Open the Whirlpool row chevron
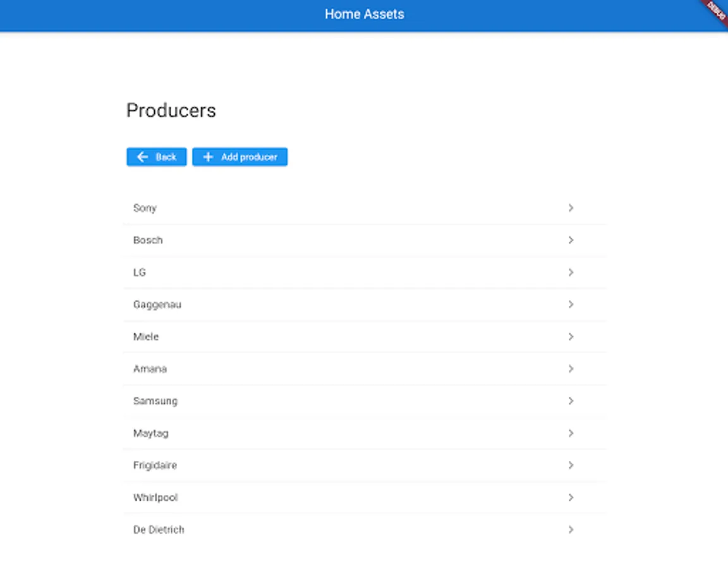The height and width of the screenshot is (569, 728). click(571, 498)
